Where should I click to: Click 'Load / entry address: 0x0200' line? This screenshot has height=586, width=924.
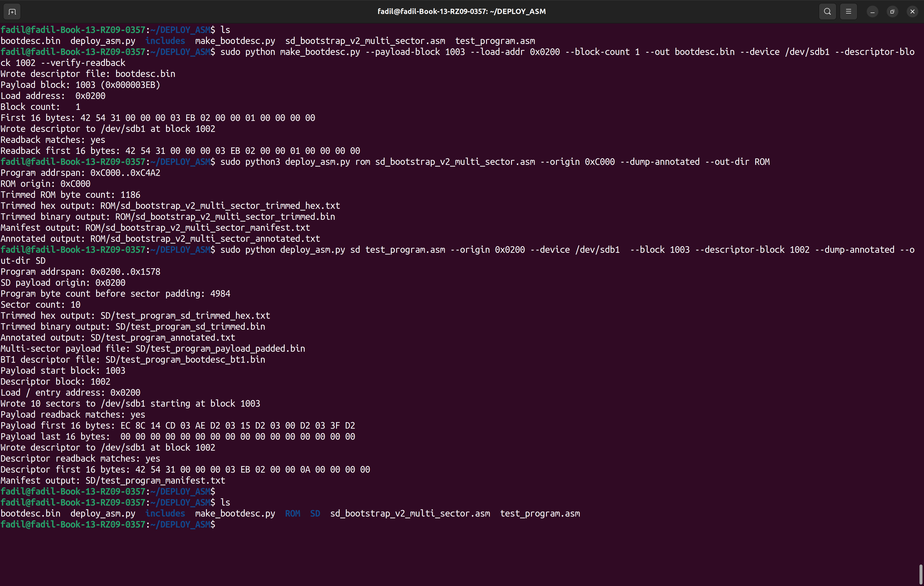[x=70, y=393]
